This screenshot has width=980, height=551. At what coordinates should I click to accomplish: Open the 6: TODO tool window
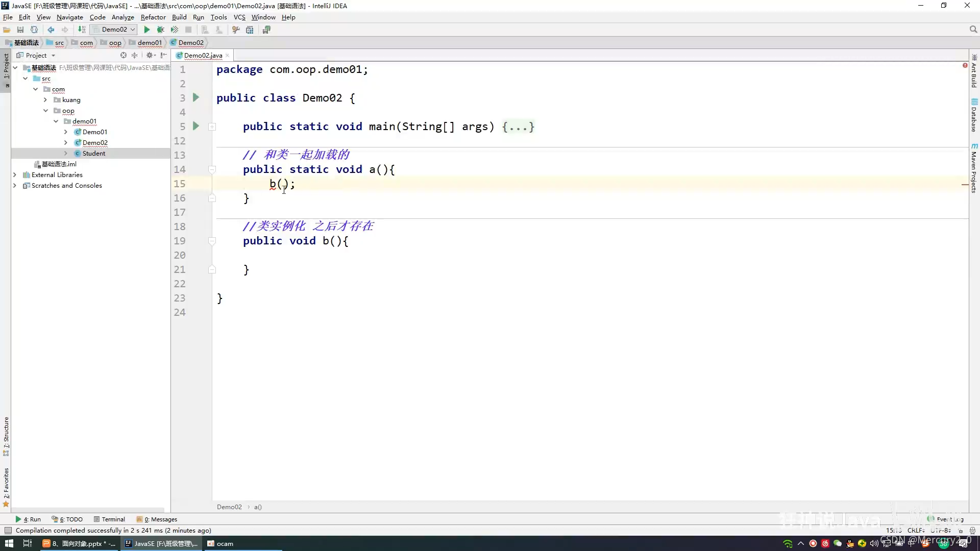click(67, 519)
